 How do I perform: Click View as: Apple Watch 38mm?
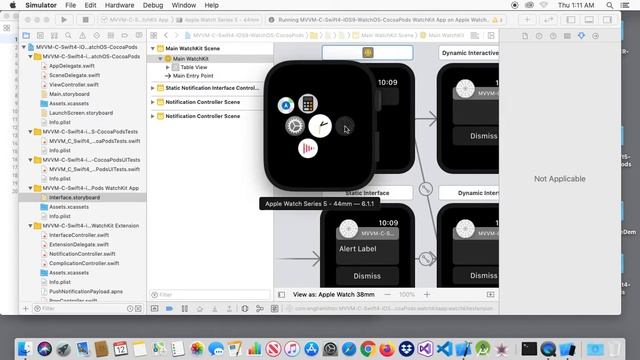(333, 294)
